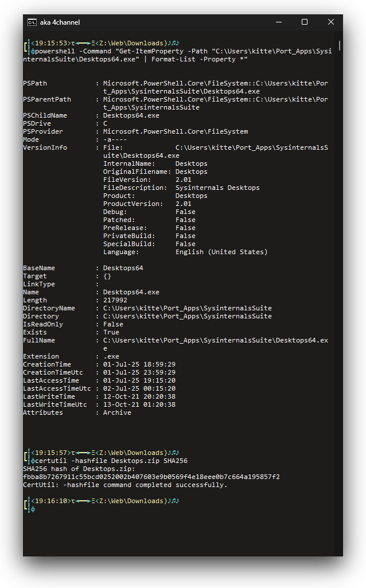The height and width of the screenshot is (588, 366).
Task: Click the prompt timestamp 19:15:53
Action: 52,43
